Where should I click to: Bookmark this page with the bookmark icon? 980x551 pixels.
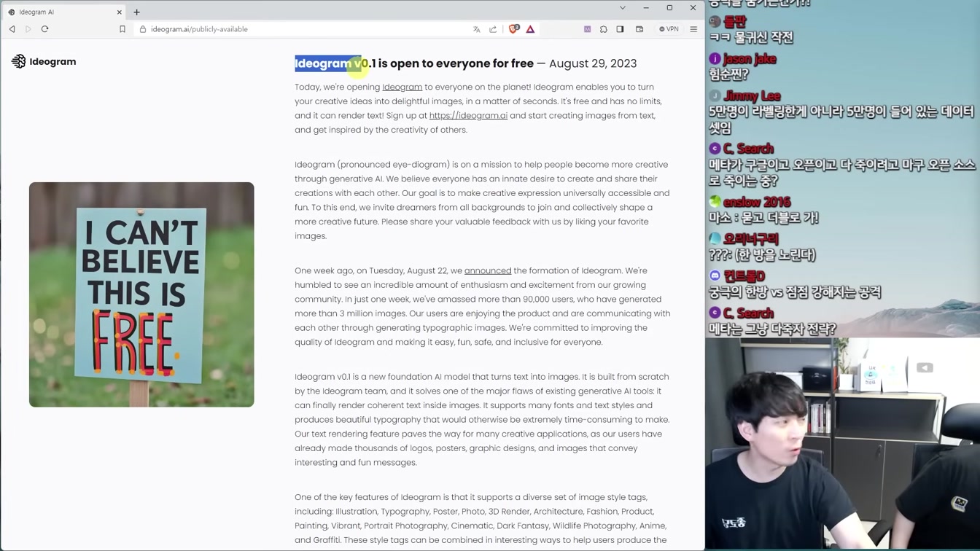tap(122, 29)
